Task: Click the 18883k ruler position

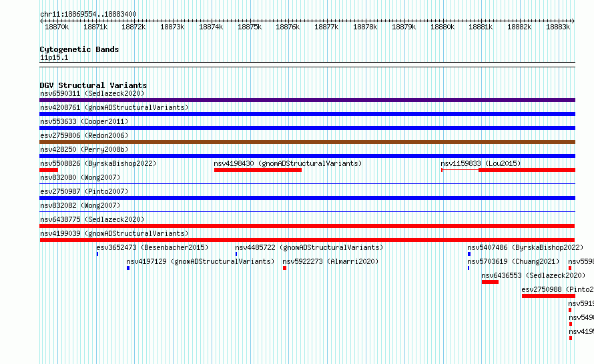Action: click(558, 27)
